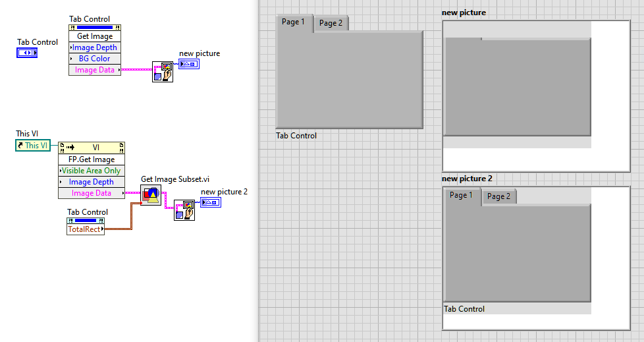Click the Image Depth input of Get Image

point(95,47)
